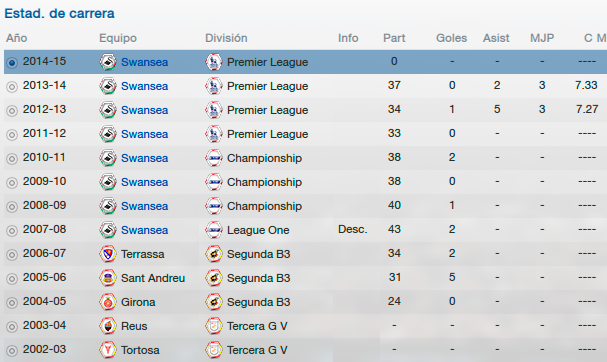Click Reus club badge icon
The width and height of the screenshot is (607, 362).
point(108,326)
